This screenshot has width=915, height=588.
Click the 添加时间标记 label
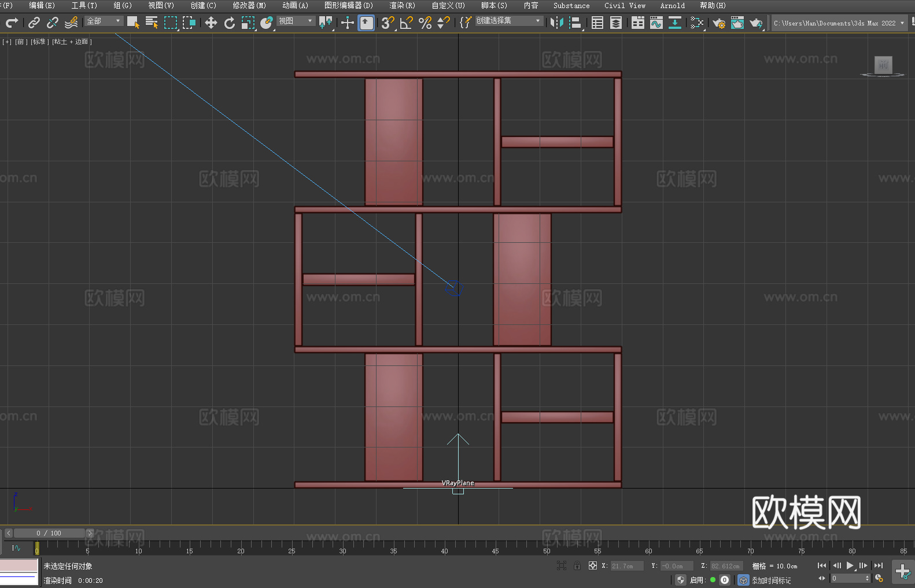pyautogui.click(x=772, y=580)
